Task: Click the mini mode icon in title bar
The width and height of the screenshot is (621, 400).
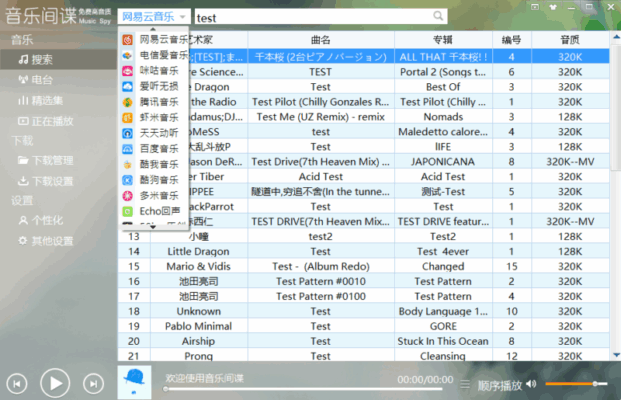Action: pyautogui.click(x=535, y=7)
